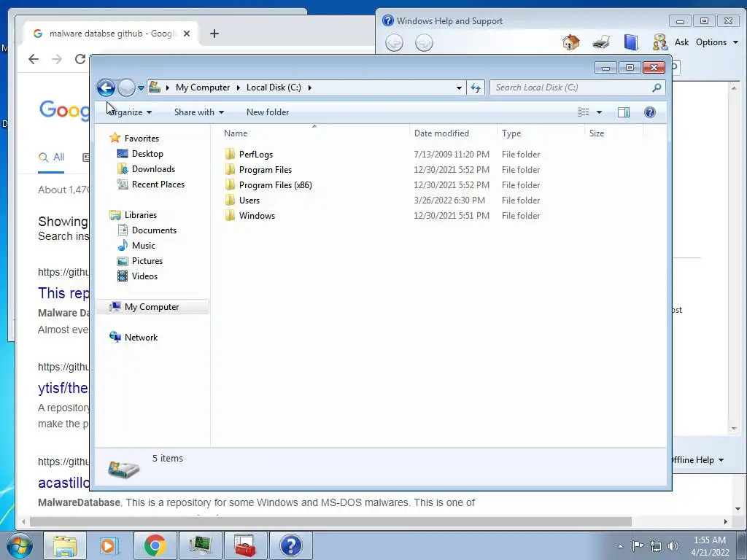Click the Browse Help book icon

631,42
